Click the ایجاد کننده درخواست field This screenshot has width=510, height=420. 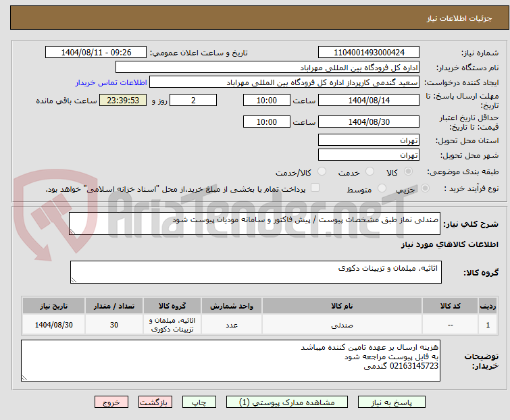coord(284,82)
